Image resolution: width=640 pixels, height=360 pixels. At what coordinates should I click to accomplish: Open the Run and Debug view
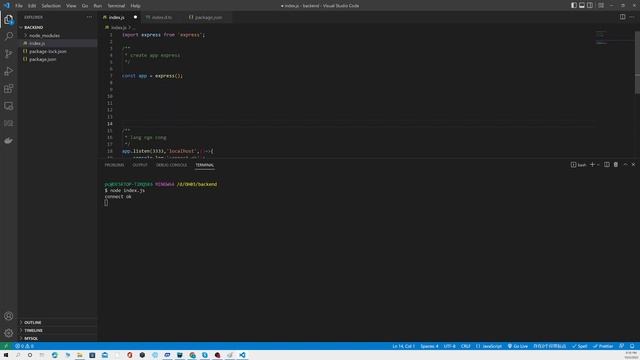(9, 71)
